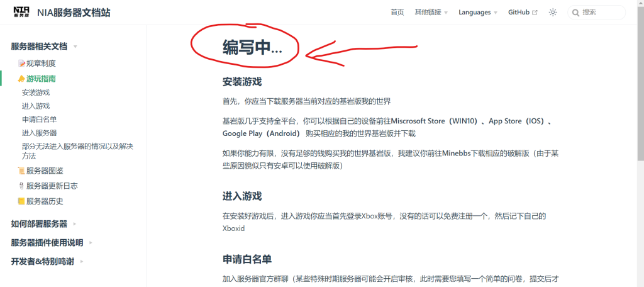The image size is (644, 287).
Task: Expand the 开发者&特别鸣谢 sidebar section
Action: click(47, 261)
